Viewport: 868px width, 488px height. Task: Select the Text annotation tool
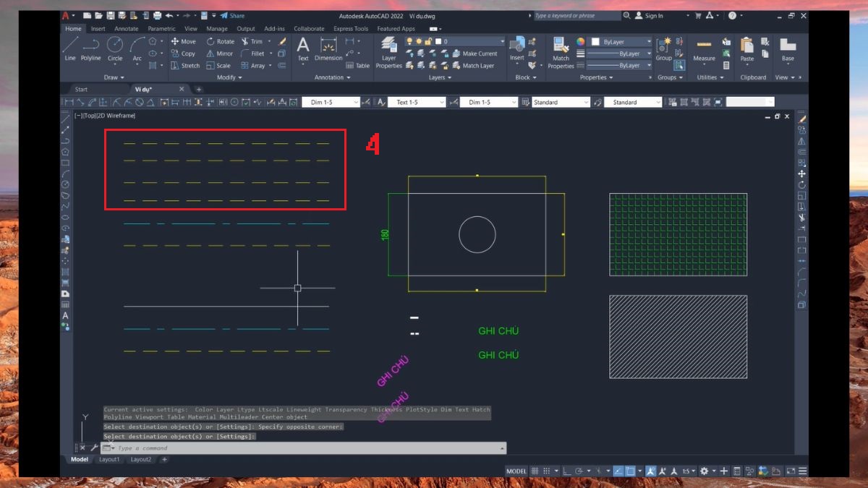tap(303, 48)
